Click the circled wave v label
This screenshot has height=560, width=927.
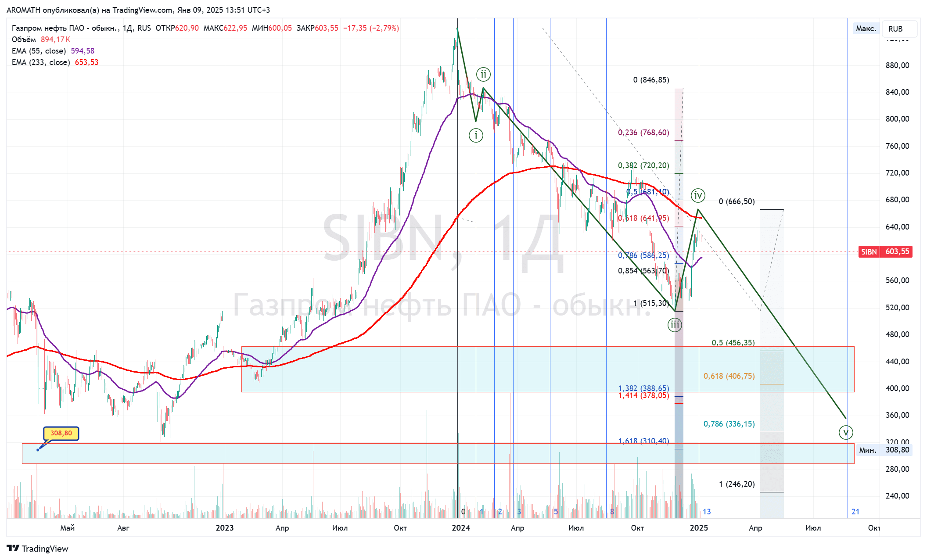point(846,433)
